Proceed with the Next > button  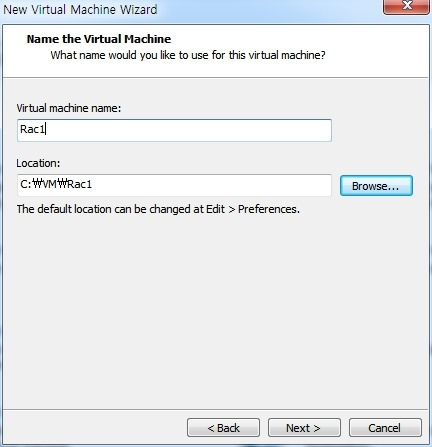pyautogui.click(x=304, y=428)
